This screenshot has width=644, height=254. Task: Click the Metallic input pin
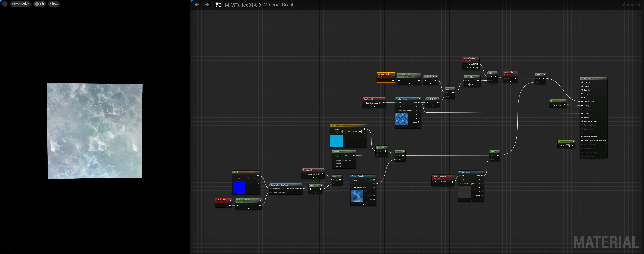[582, 86]
